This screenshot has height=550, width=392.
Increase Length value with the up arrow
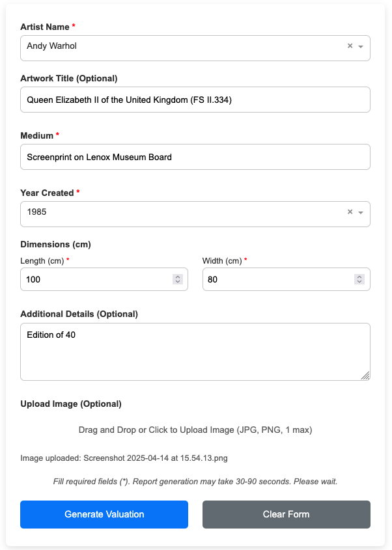tap(177, 277)
